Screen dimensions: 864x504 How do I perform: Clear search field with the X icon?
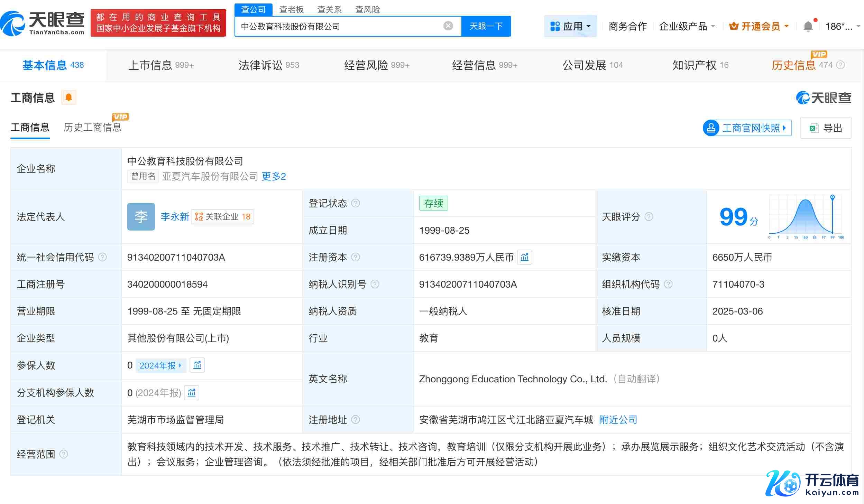(448, 26)
